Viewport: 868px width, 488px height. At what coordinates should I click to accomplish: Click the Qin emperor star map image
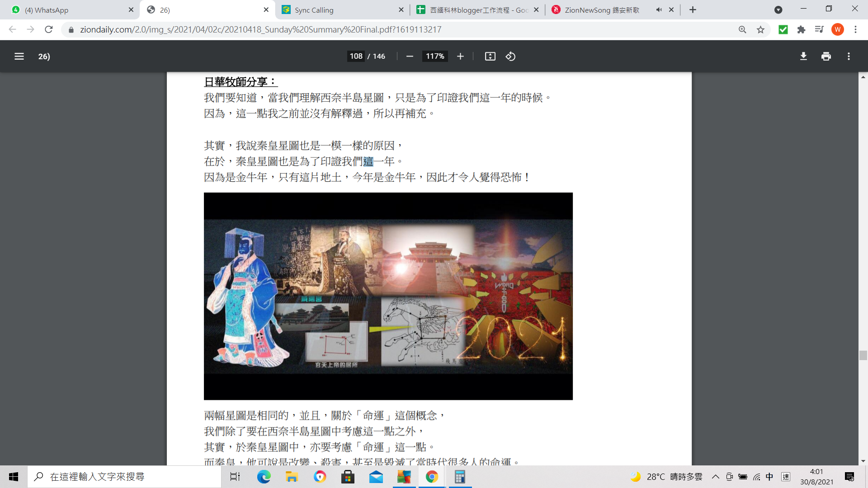point(388,296)
